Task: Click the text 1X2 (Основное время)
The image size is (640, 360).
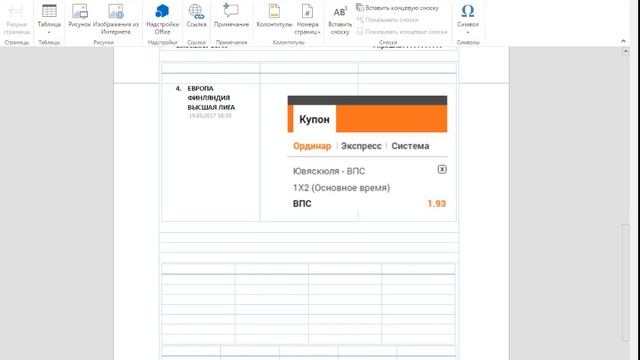Action: coord(341,188)
